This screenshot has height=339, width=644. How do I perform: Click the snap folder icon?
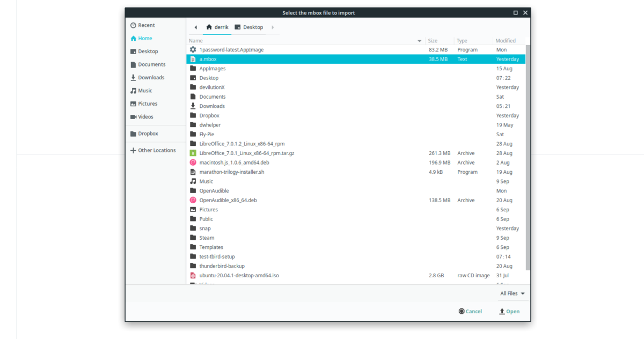[193, 229]
